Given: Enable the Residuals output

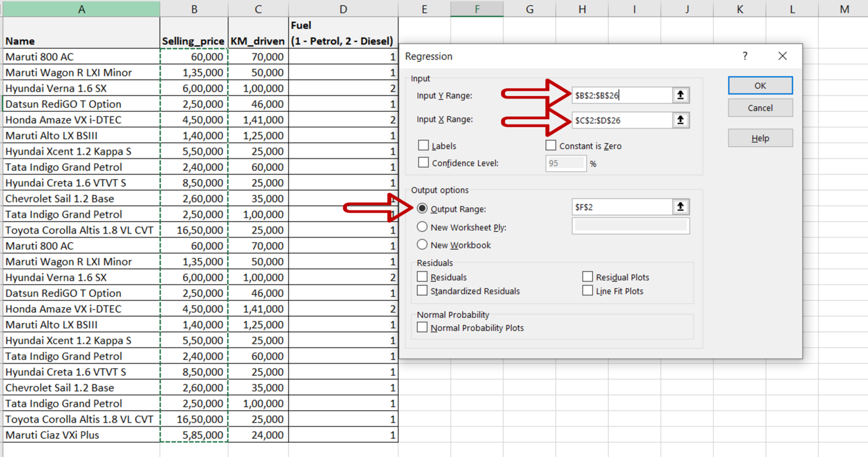Looking at the screenshot, I should (x=422, y=277).
